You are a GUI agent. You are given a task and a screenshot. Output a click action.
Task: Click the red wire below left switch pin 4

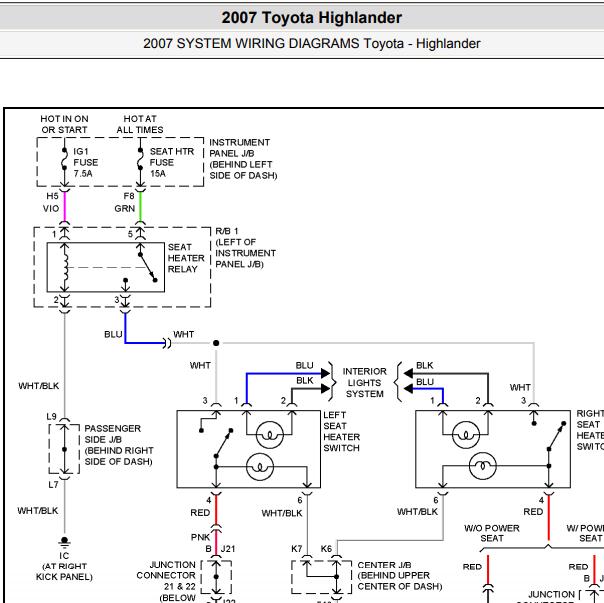pos(216,509)
